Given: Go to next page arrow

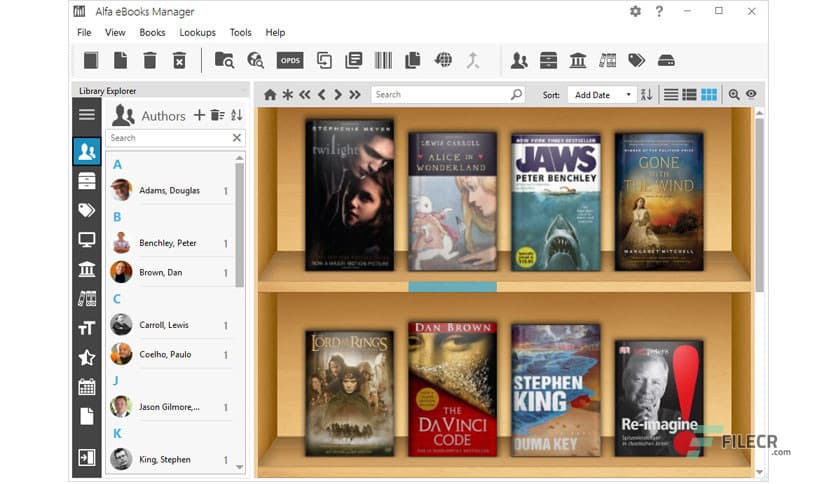Looking at the screenshot, I should [337, 95].
